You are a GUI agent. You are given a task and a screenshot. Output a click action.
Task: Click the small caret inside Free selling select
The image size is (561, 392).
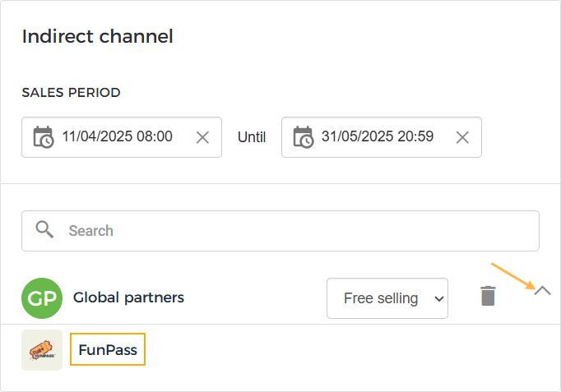(438, 298)
